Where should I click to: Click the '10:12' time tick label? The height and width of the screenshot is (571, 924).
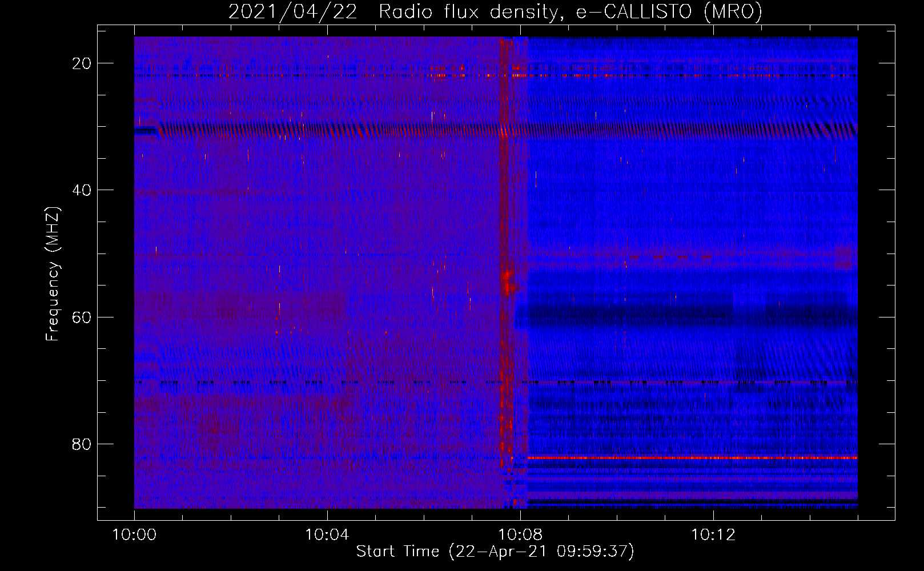pos(713,535)
